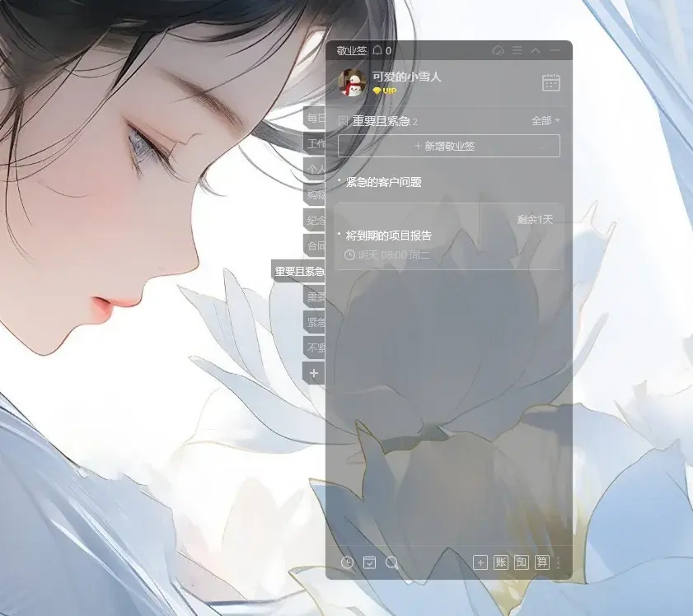Collapse the window with the up chevron
Viewport: 693px width, 616px height.
tap(536, 50)
